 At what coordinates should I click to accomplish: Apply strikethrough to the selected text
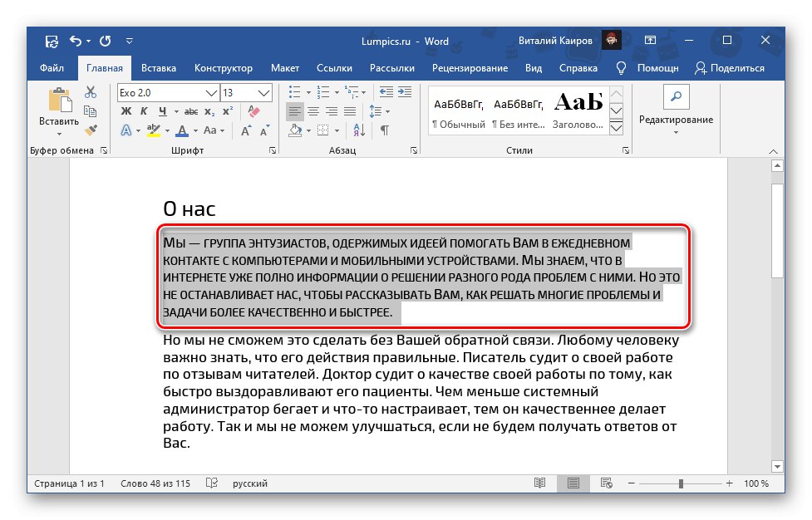tap(189, 110)
